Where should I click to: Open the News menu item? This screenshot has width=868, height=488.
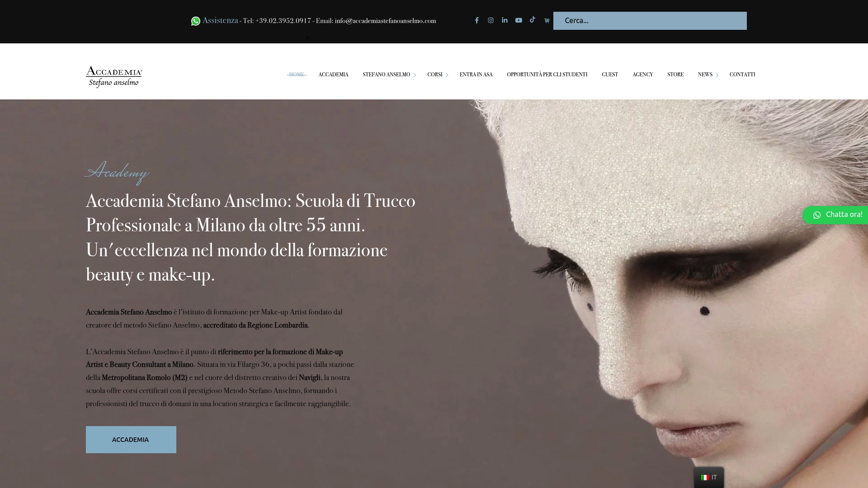pos(705,75)
